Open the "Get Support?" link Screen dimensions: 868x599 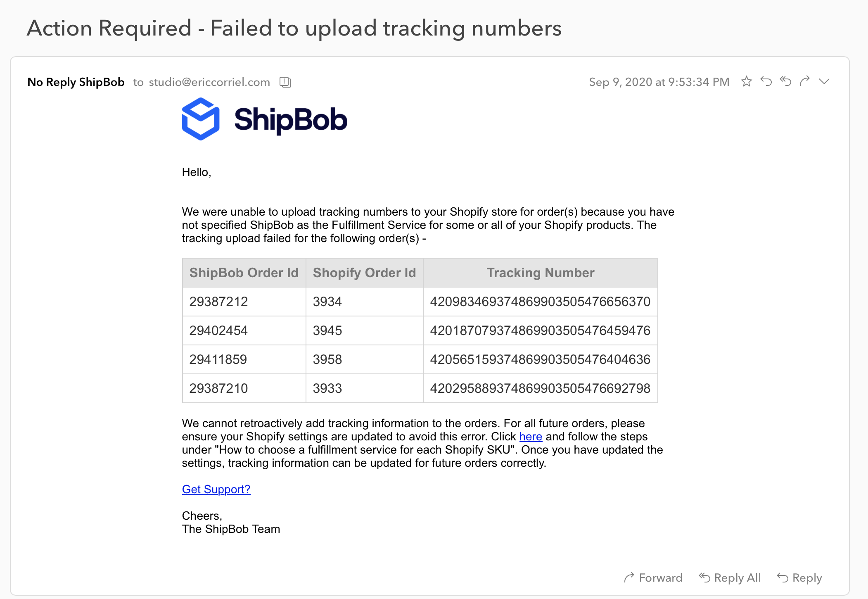[x=216, y=490]
